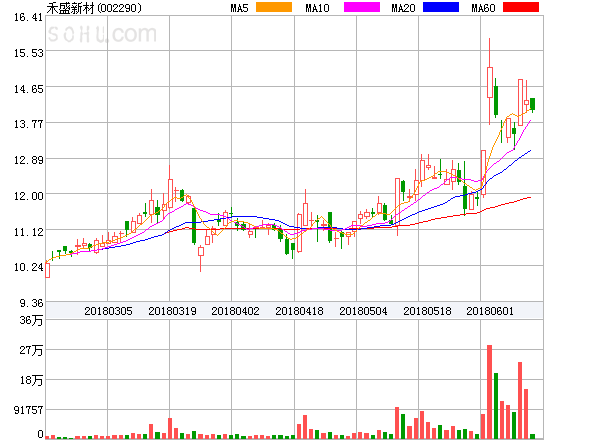Click the 91757 volume axis label
This screenshot has height=440, width=600.
28,410
